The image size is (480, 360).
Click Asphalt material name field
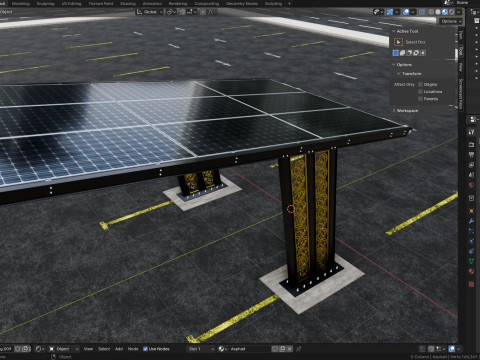pos(250,349)
